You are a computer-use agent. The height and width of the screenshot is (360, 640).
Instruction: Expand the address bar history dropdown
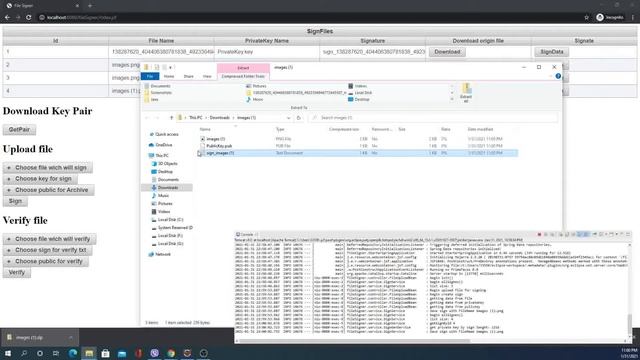pos(288,118)
